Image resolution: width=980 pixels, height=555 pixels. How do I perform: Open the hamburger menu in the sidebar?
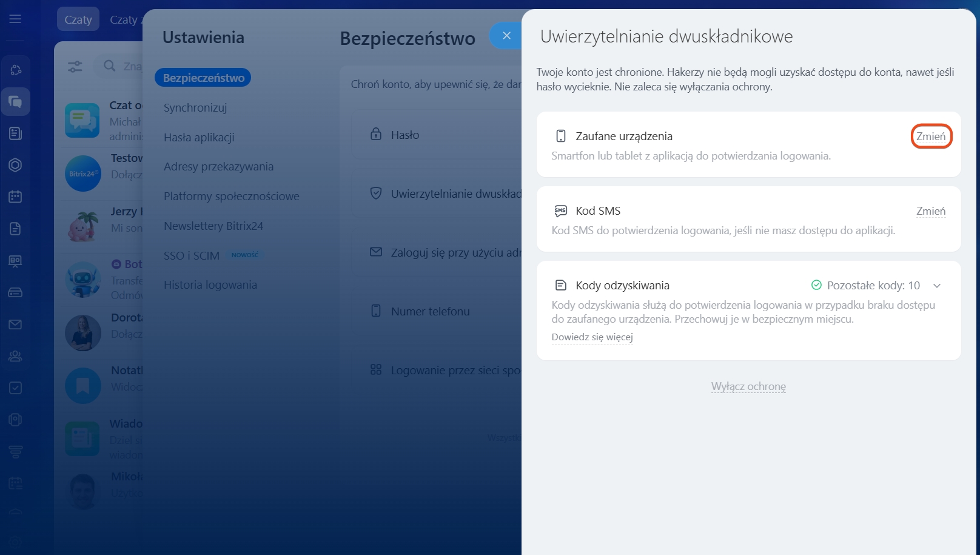click(x=15, y=19)
